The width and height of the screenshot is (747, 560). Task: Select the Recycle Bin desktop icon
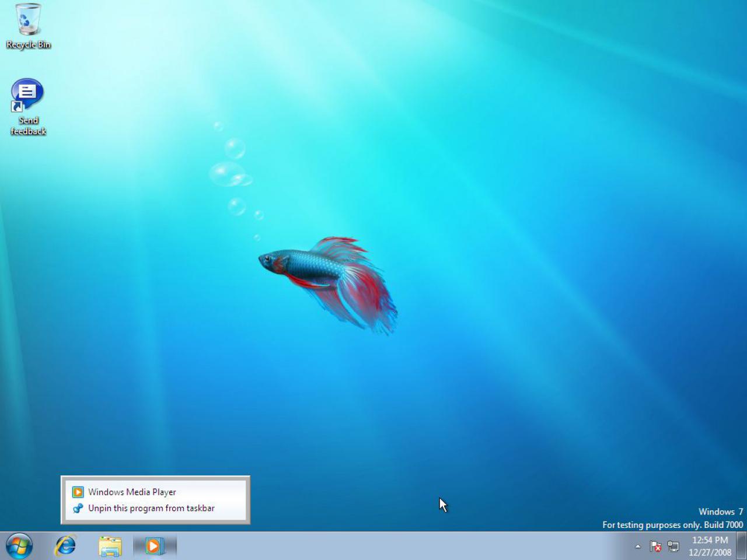(28, 26)
